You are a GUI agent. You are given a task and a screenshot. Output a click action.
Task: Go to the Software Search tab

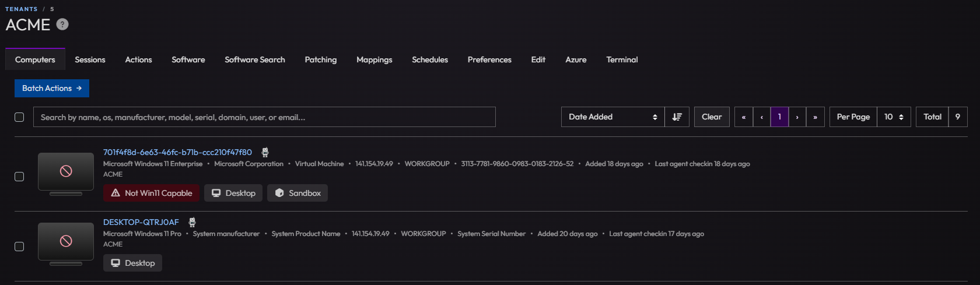(255, 59)
